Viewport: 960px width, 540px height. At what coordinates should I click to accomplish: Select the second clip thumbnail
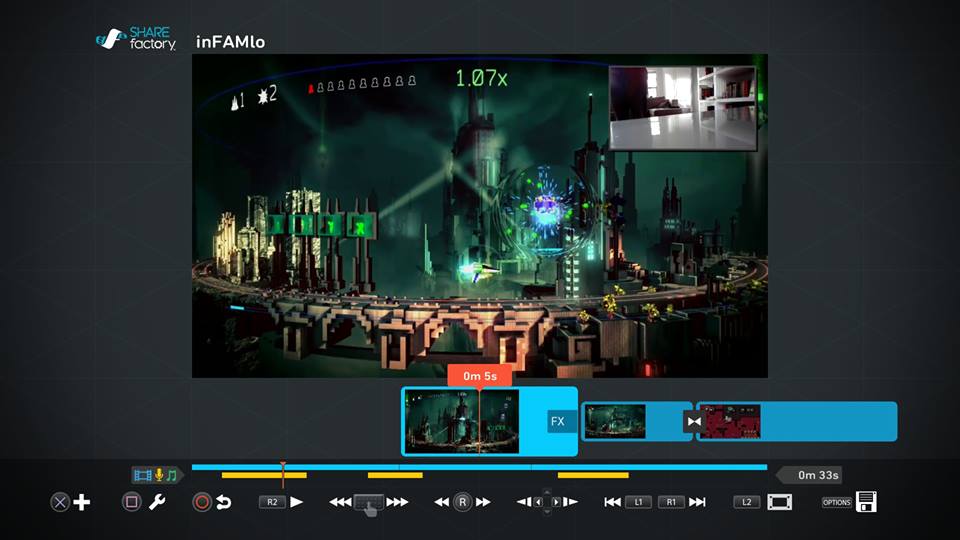pos(615,421)
